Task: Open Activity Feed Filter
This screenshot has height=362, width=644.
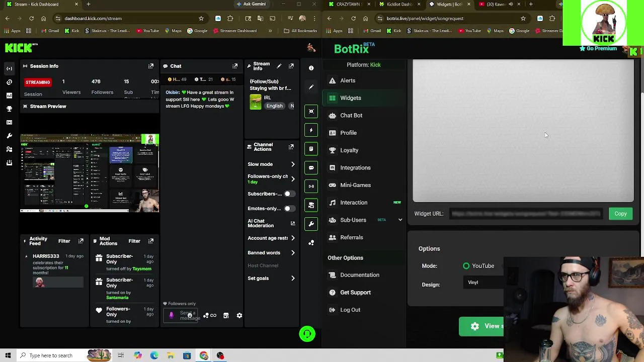Action: [64, 241]
